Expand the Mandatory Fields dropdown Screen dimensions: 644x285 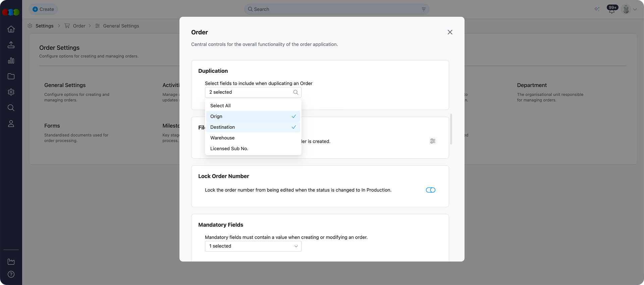click(x=253, y=246)
